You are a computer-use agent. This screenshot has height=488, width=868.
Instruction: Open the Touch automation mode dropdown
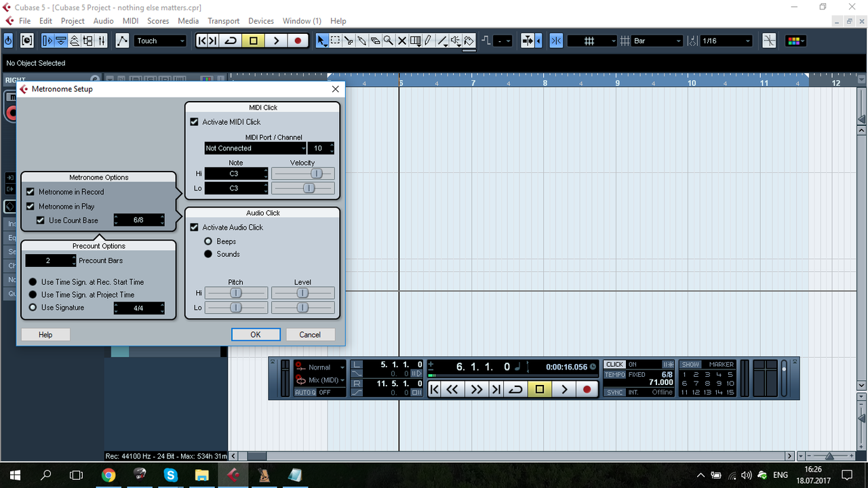[161, 41]
